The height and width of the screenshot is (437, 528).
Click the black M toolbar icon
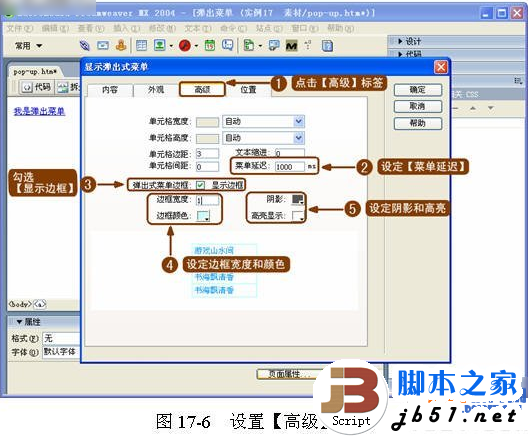292,45
